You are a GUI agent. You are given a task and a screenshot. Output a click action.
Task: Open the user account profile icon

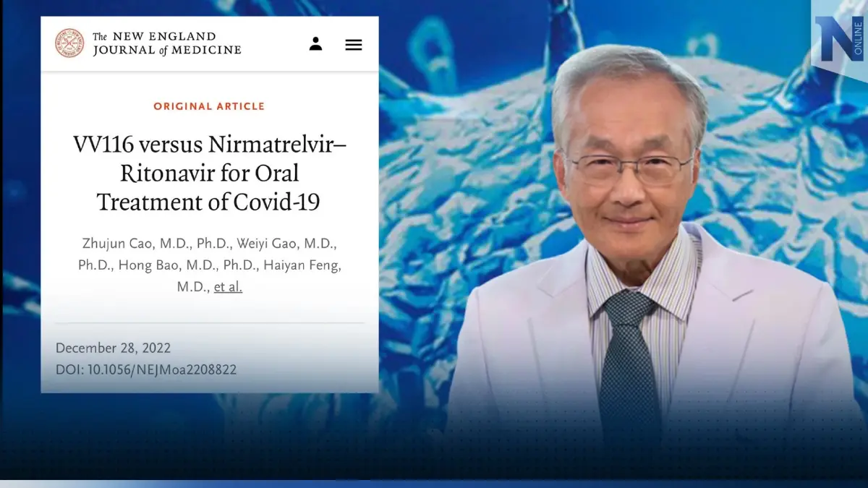315,44
